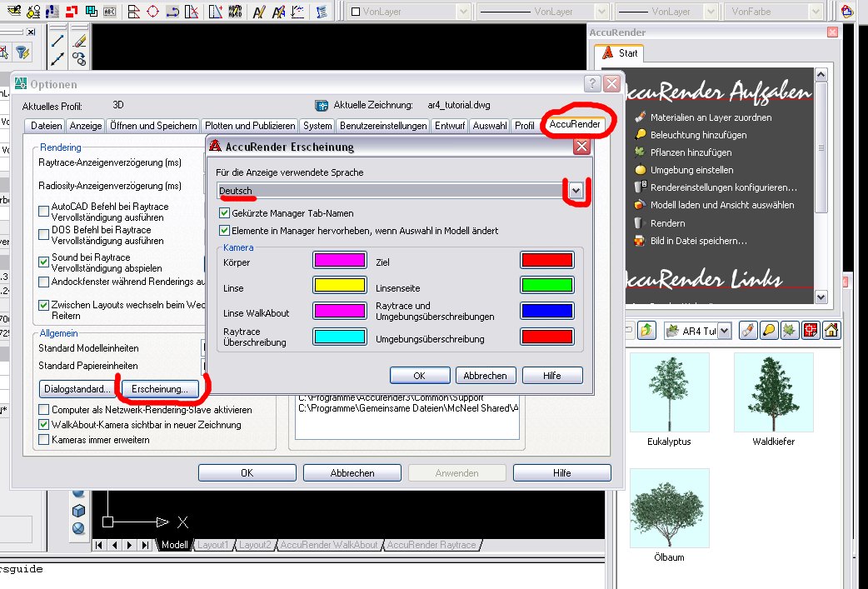Uncheck WalkAbout-Kamera sichtbar in neuer Zeichnung
The image size is (868, 589).
pyautogui.click(x=43, y=425)
